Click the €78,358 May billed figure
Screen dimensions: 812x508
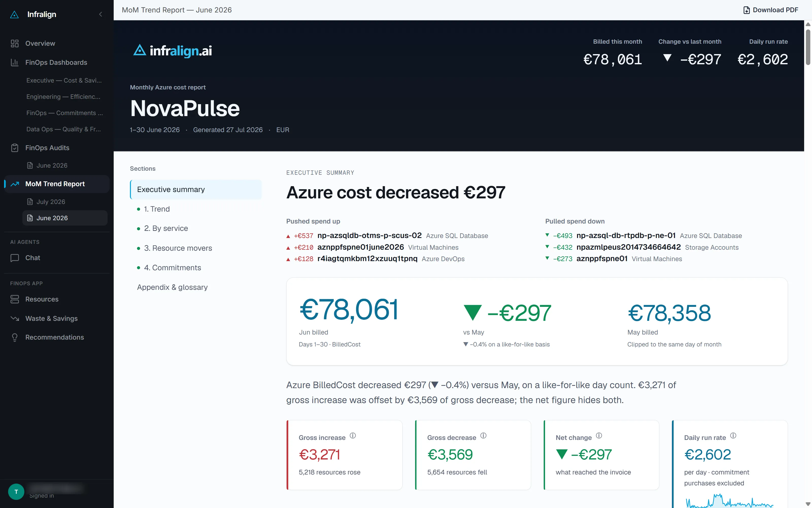click(669, 313)
